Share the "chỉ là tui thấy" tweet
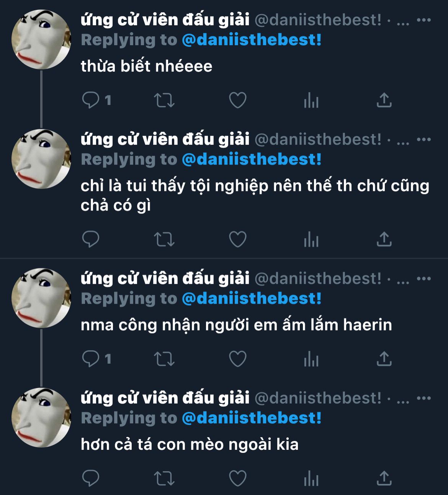This screenshot has height=495, width=448. (384, 239)
